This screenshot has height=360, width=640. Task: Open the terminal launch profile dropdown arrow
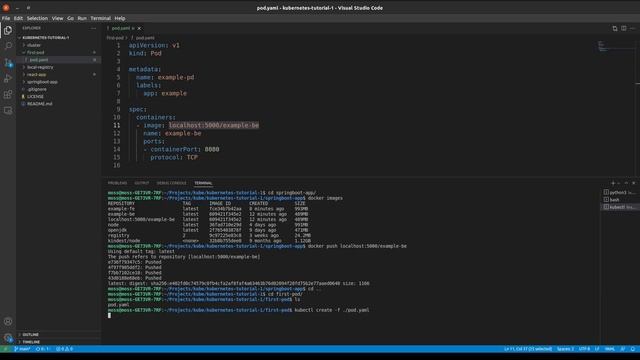click(619, 183)
